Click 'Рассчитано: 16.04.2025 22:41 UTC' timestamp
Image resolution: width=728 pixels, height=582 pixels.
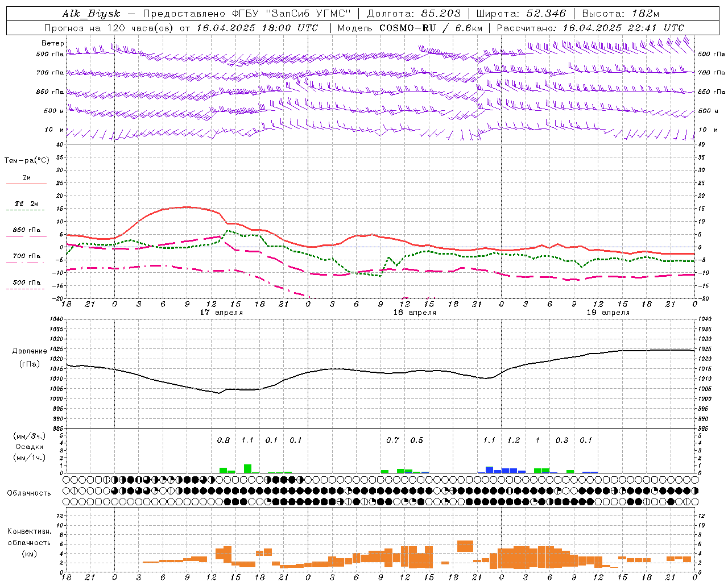pyautogui.click(x=590, y=28)
